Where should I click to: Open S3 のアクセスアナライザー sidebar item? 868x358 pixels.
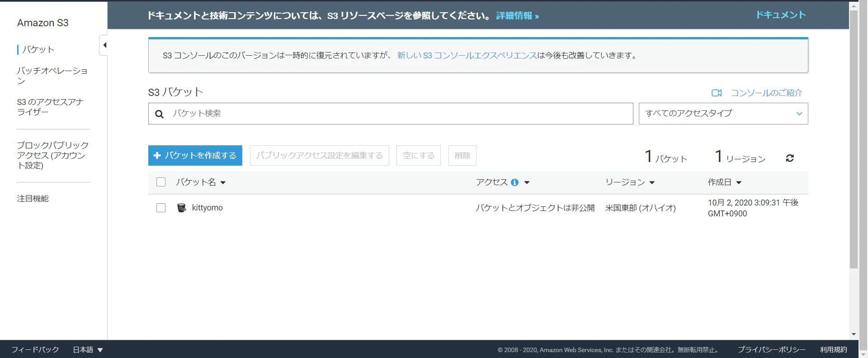tap(50, 107)
